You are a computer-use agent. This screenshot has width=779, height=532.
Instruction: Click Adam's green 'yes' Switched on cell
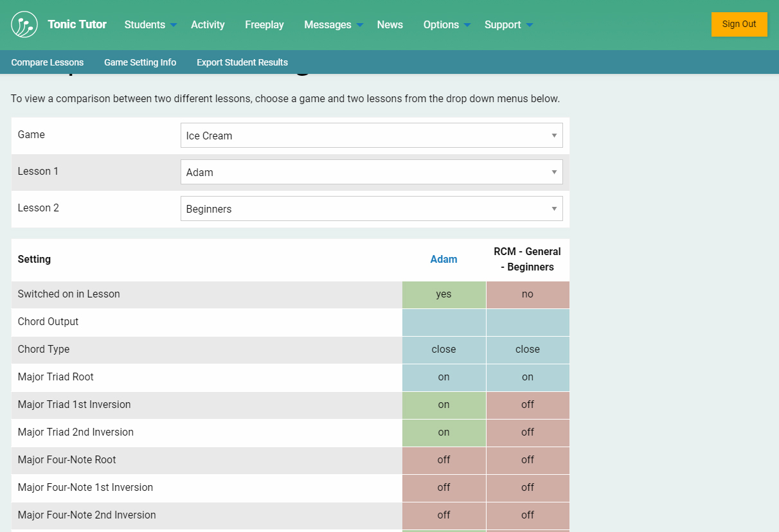point(443,294)
